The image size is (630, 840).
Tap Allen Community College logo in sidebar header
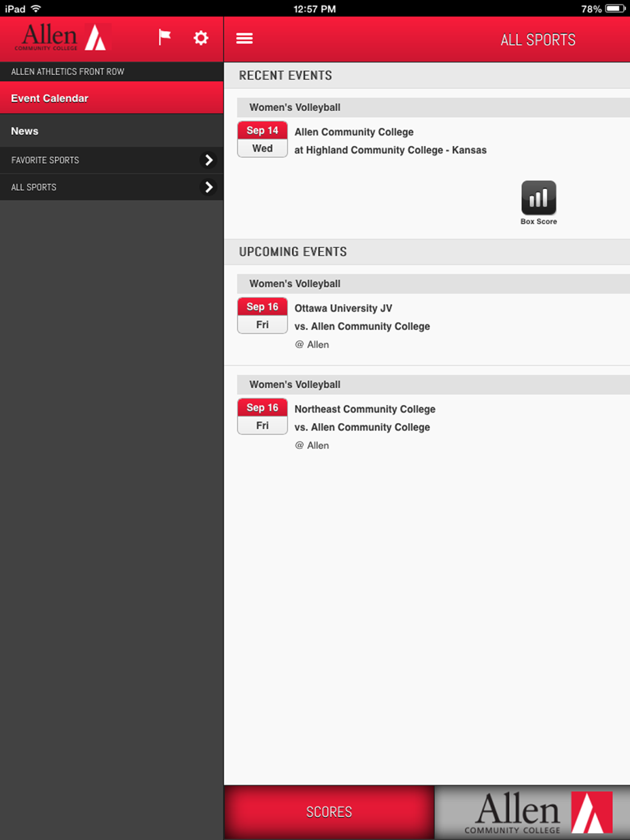click(x=63, y=38)
